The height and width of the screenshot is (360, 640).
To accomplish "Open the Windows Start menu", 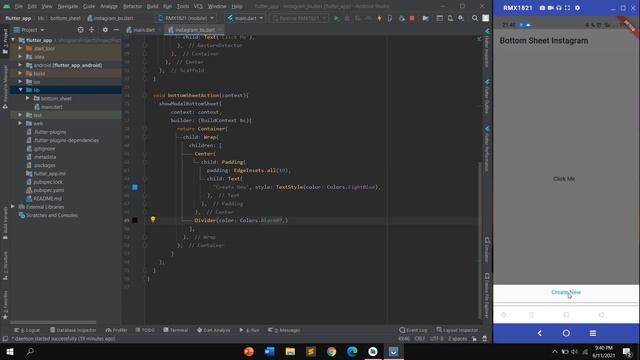I will coord(10,351).
